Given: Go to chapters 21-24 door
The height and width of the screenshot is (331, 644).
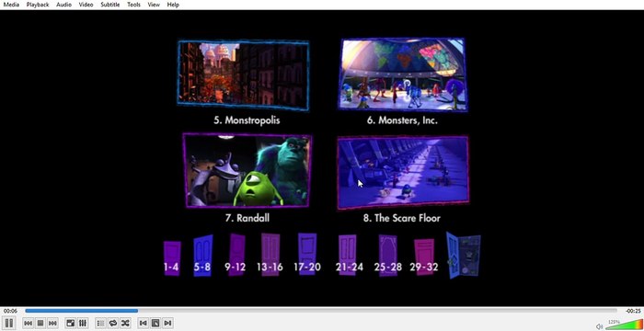Looking at the screenshot, I should coord(349,255).
